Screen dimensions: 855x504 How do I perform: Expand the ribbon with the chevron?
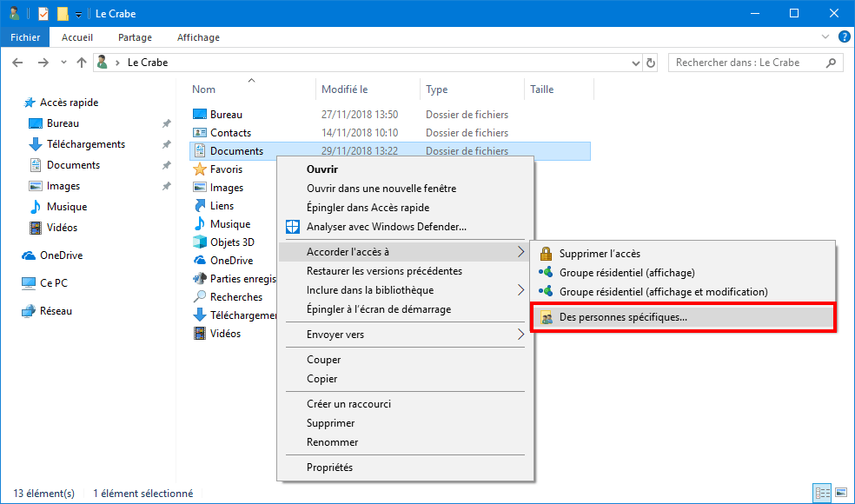(825, 36)
